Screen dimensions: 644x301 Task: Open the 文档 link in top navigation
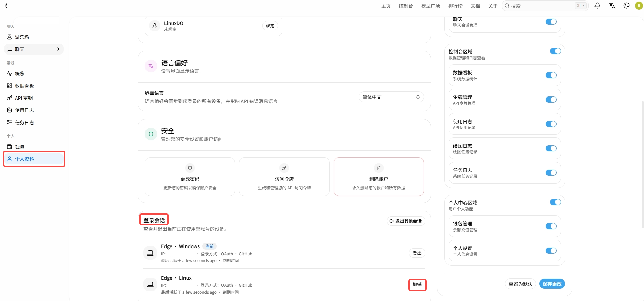pos(475,6)
